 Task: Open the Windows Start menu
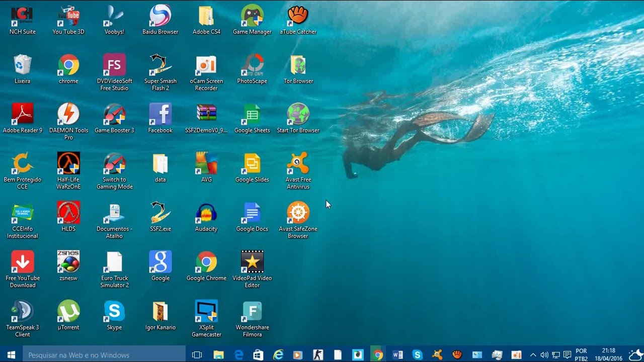[11, 355]
